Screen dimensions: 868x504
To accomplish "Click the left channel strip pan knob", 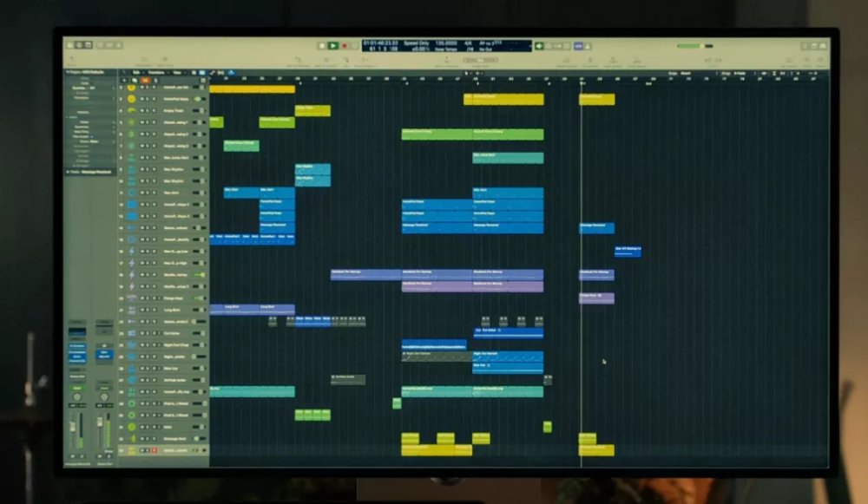I will (x=77, y=397).
